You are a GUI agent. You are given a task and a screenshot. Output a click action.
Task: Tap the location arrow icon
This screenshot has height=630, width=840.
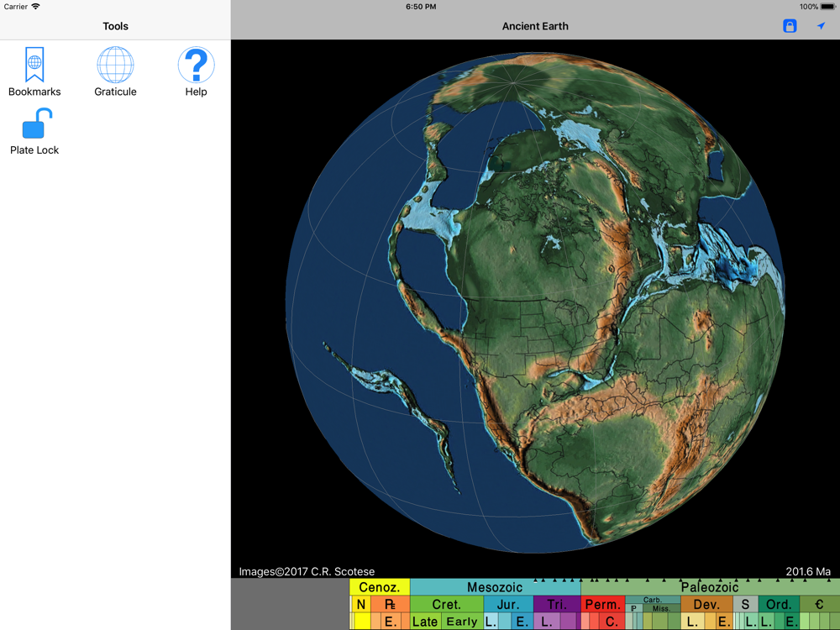pos(821,26)
